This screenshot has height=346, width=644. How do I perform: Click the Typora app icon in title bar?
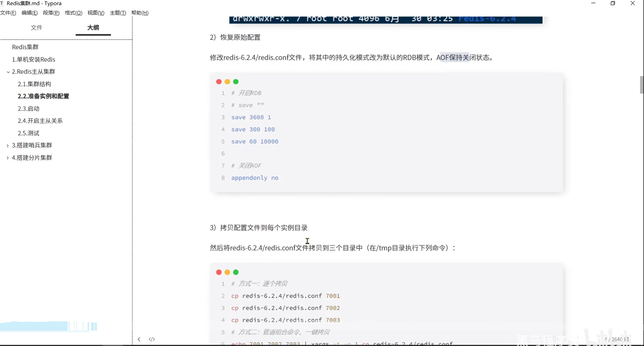(x=2, y=3)
